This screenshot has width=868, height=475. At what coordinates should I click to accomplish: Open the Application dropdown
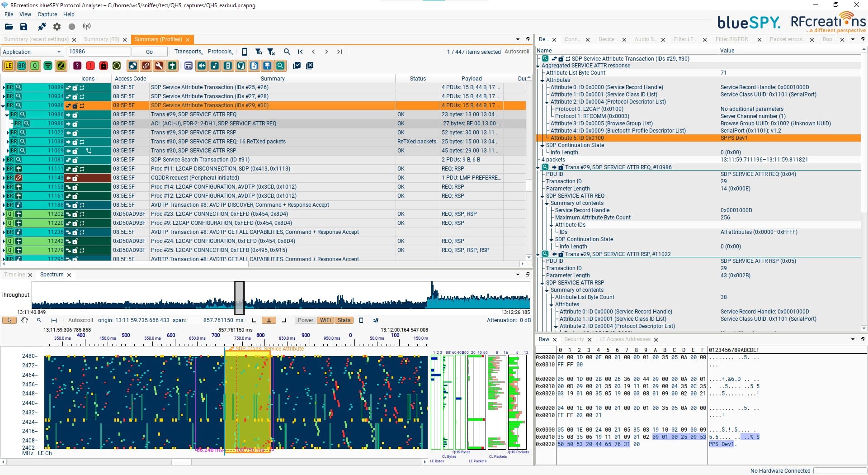coord(32,52)
